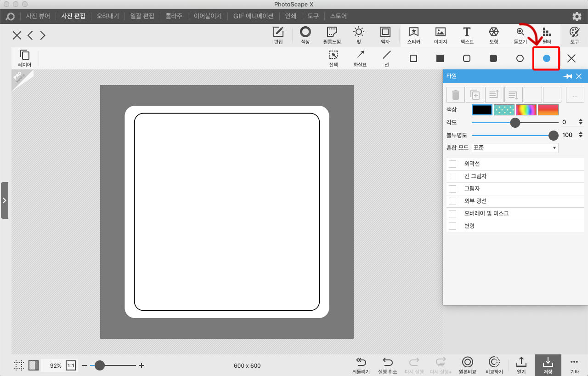This screenshot has height=376, width=588.
Task: Select the 이미지 image insert tool
Action: point(441,35)
